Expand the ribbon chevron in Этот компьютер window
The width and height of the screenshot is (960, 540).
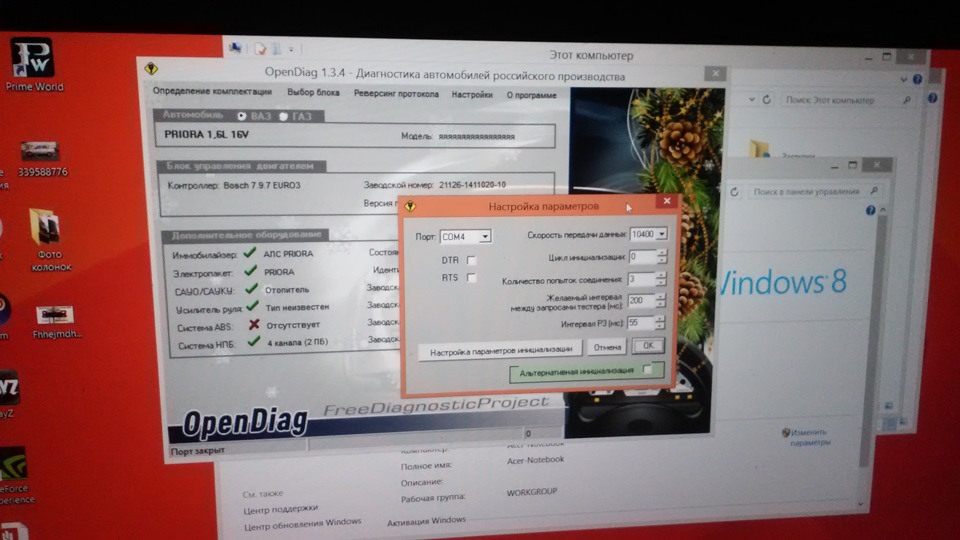click(904, 80)
